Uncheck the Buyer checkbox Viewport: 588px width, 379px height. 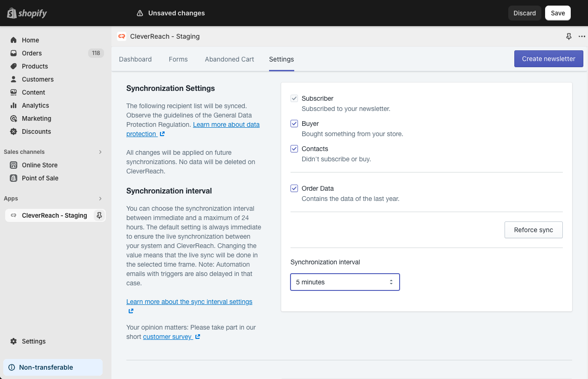click(x=294, y=124)
